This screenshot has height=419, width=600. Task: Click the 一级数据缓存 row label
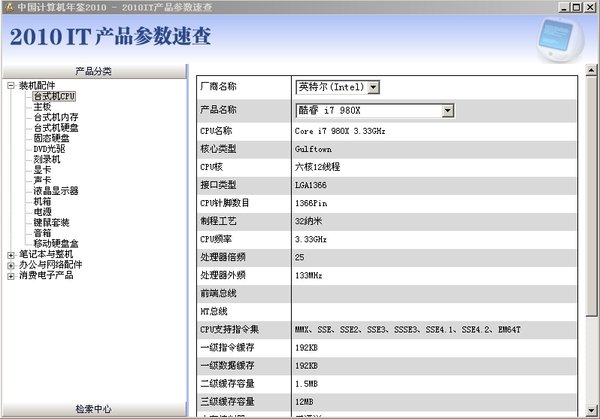tap(227, 365)
